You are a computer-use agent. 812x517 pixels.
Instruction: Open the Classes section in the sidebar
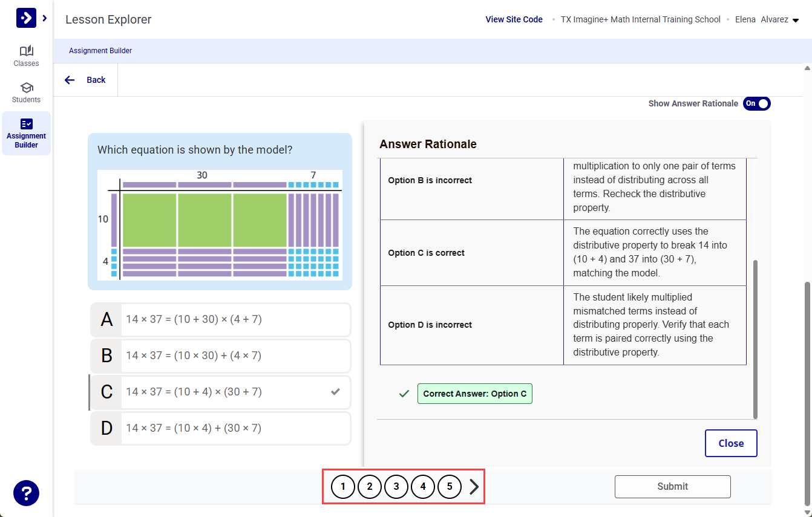(x=26, y=56)
